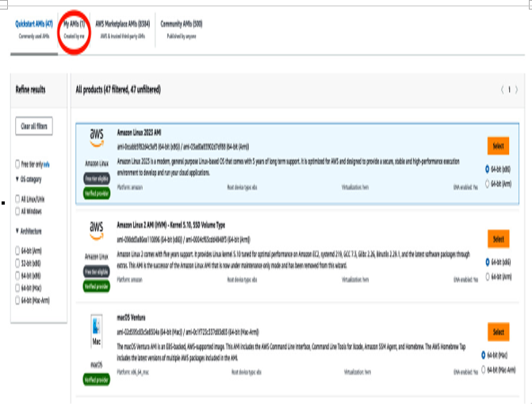This screenshot has height=410, width=532.
Task: Check the 64-bit (Arm) architecture filter
Action: (x=17, y=251)
